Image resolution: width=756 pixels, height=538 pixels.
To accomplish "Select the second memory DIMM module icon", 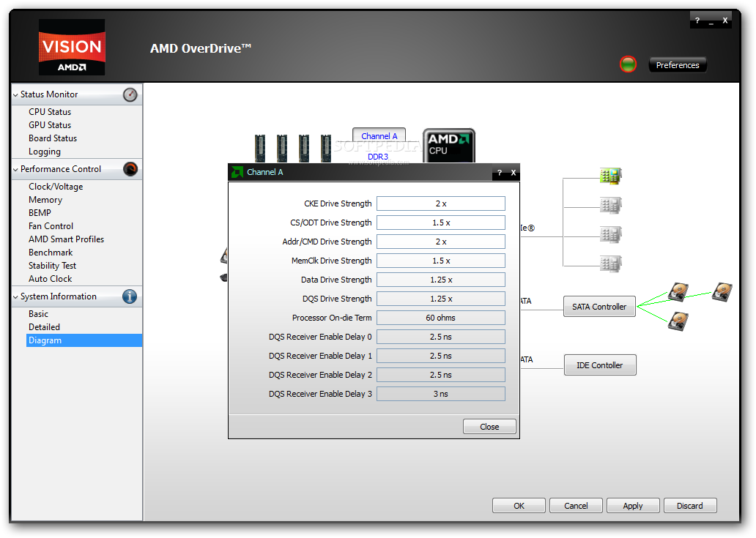I will coord(282,149).
